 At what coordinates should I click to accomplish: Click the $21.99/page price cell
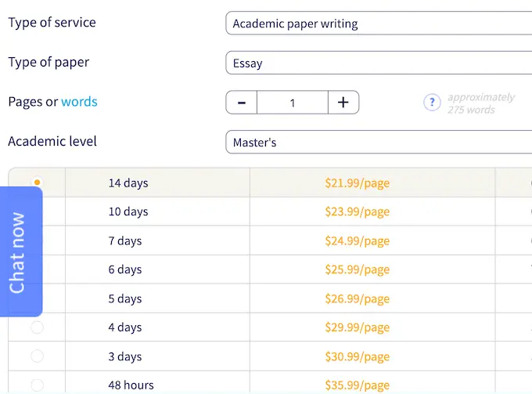point(357,183)
